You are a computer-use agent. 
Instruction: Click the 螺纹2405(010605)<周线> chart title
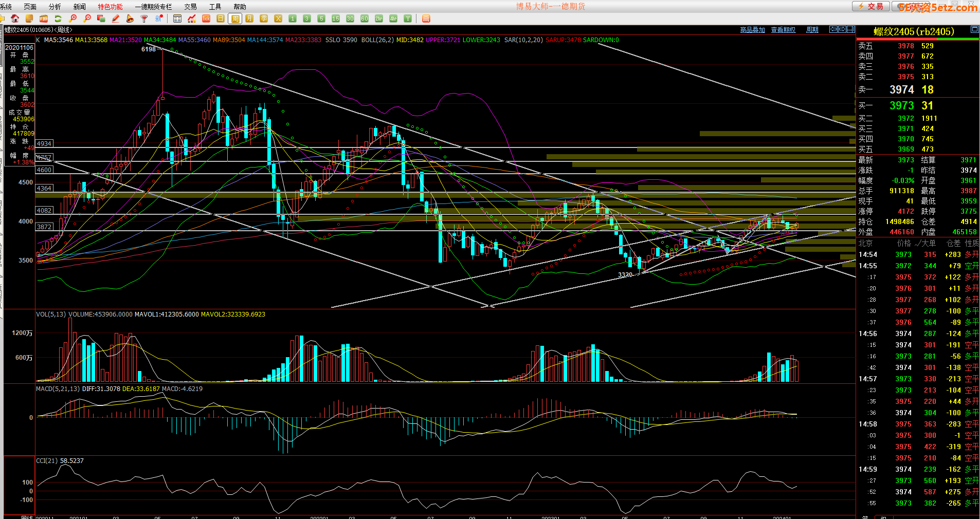click(x=38, y=30)
